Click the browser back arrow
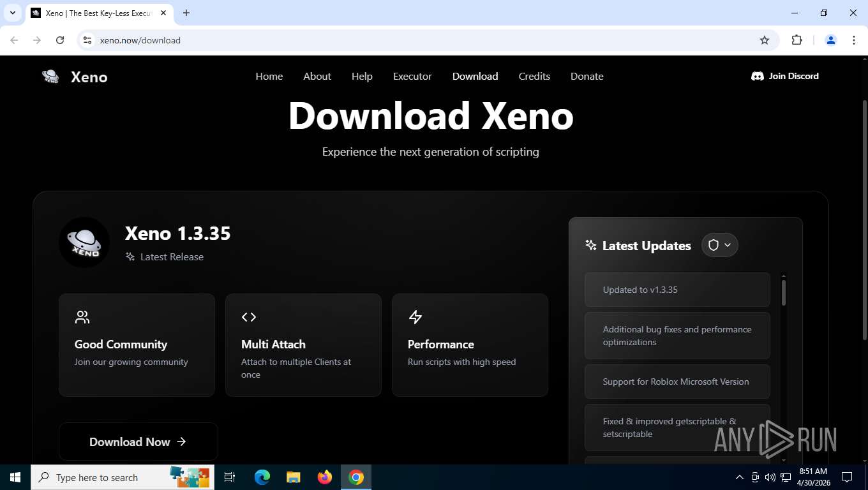868x490 pixels. point(14,40)
